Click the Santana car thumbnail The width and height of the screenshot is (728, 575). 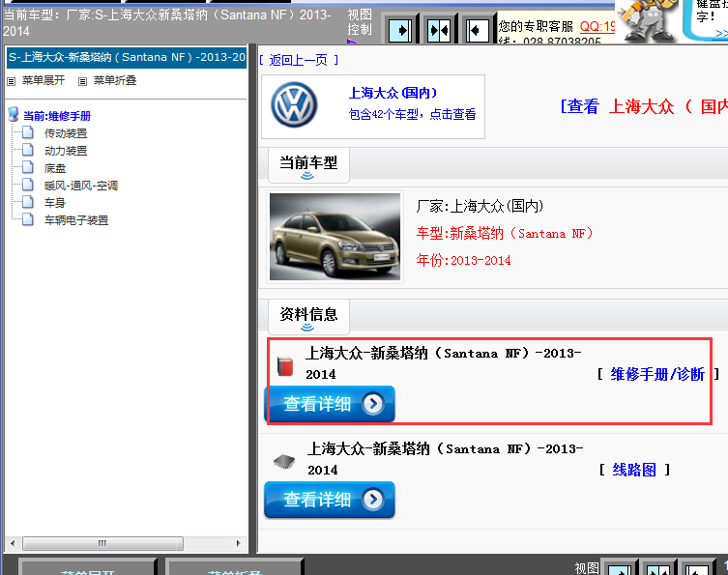click(x=335, y=237)
